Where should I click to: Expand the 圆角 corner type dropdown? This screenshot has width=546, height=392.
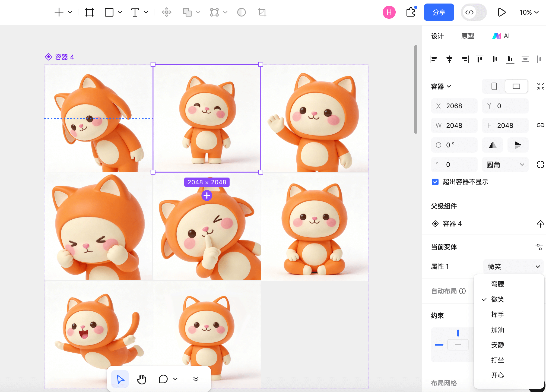[x=505, y=165]
